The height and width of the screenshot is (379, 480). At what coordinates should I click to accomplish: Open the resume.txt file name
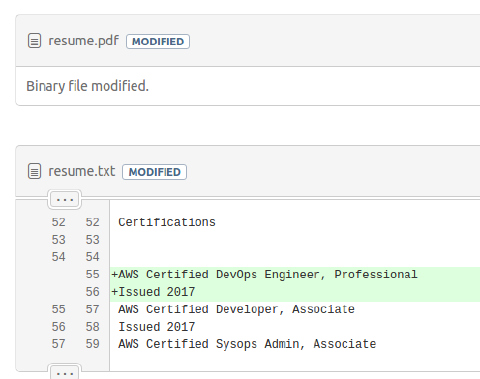pos(82,171)
